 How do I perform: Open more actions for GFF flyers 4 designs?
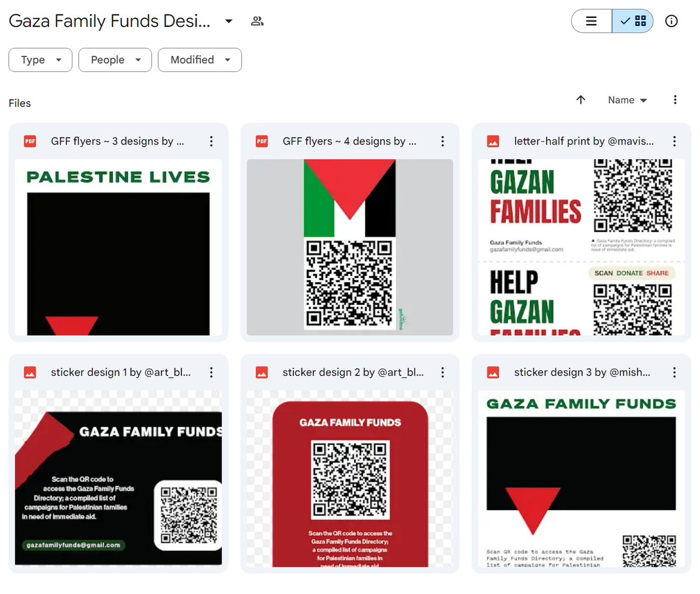443,141
